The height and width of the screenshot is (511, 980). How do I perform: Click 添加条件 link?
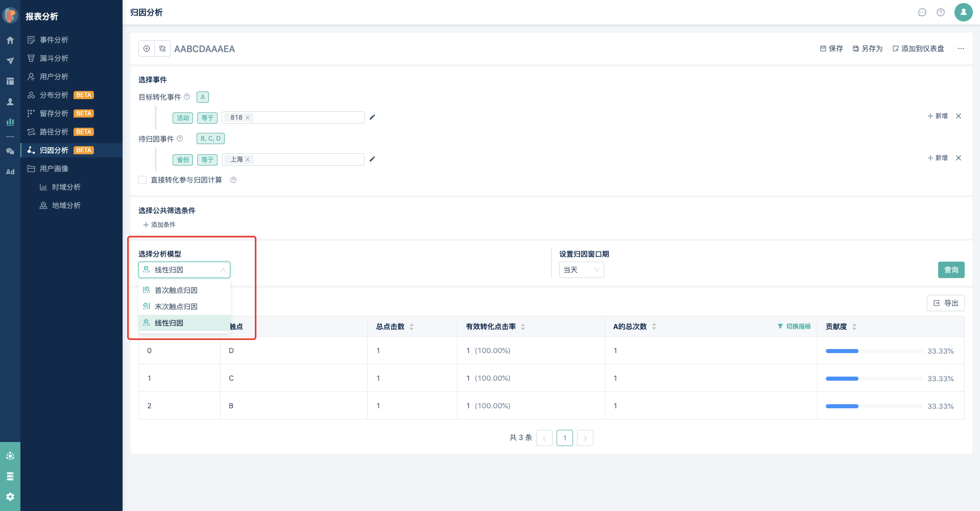[159, 225]
